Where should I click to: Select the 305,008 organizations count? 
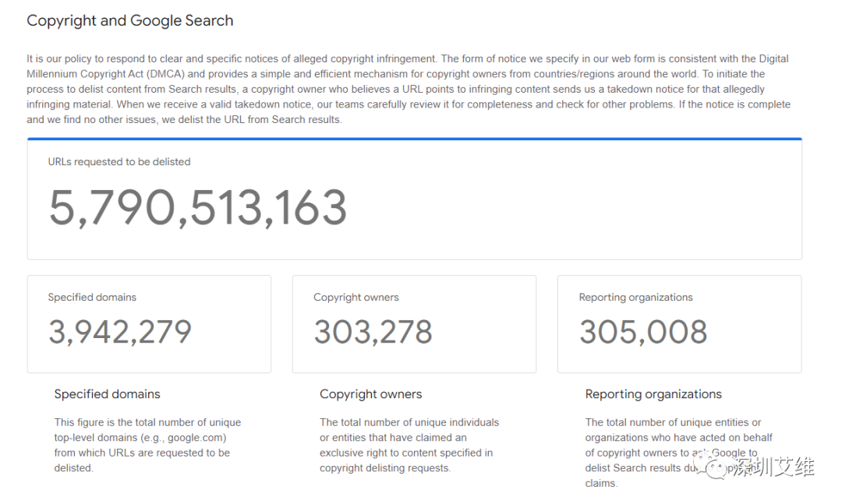coord(643,332)
